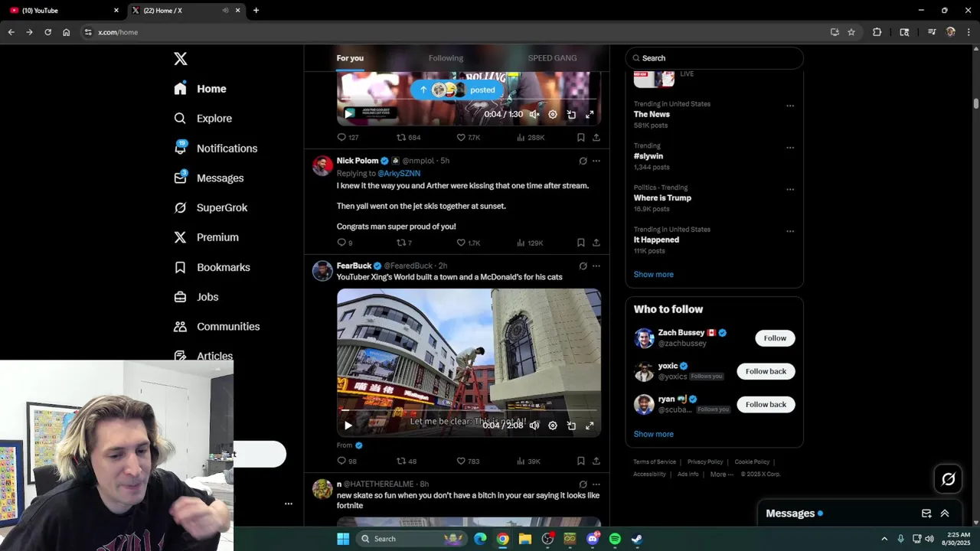Follow back yoxic
Viewport: 980px width, 551px height.
766,371
